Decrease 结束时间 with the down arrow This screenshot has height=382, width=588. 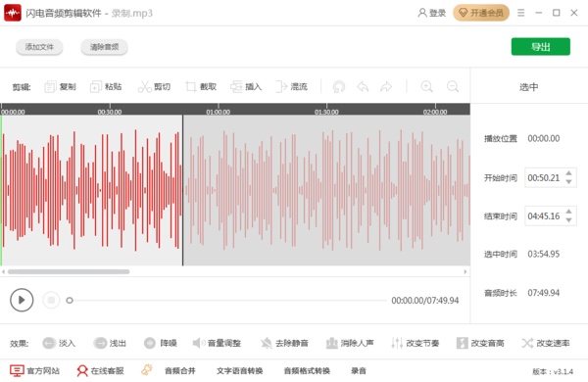(568, 220)
